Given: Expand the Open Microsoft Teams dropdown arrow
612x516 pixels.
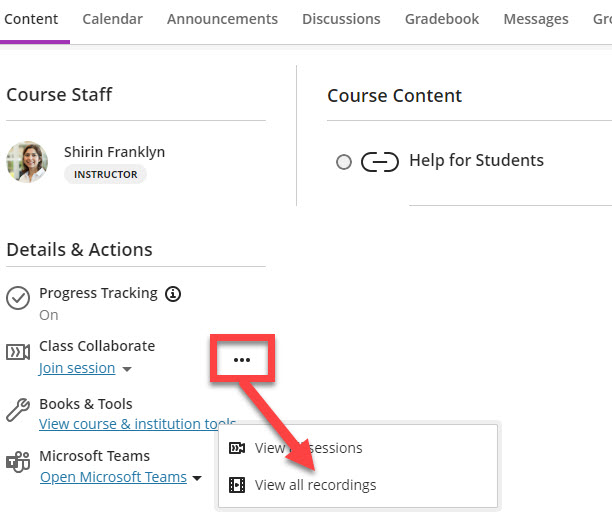Looking at the screenshot, I should pyautogui.click(x=197, y=478).
